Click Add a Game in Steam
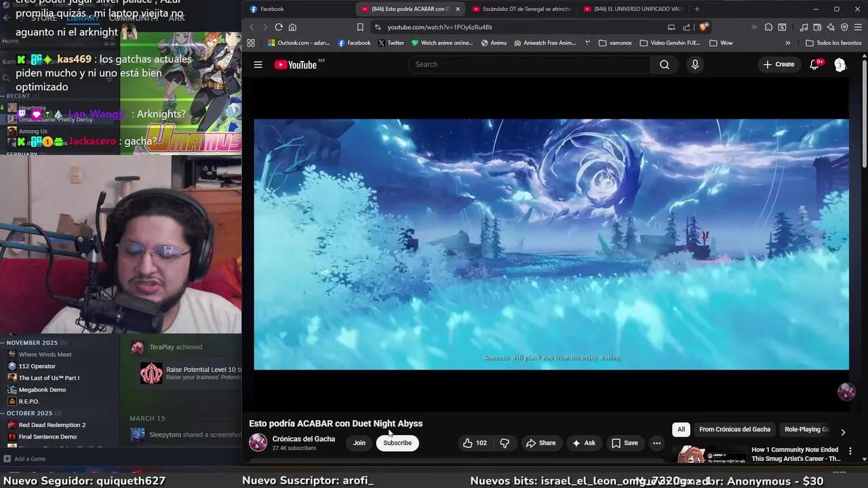 24,459
